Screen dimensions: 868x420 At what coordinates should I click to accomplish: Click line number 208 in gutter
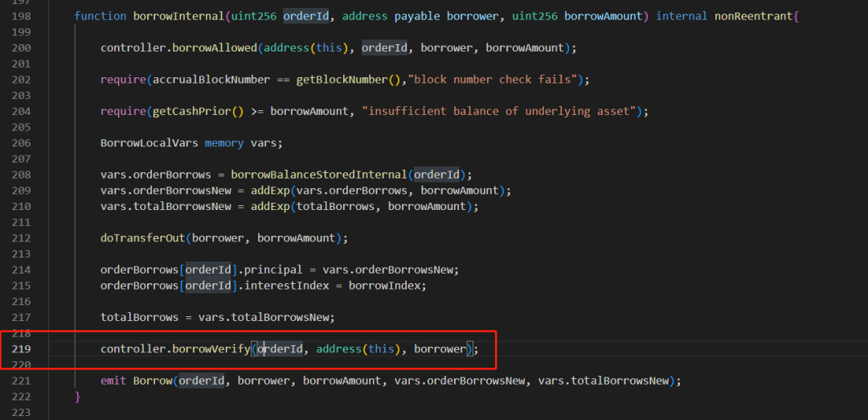pos(22,175)
